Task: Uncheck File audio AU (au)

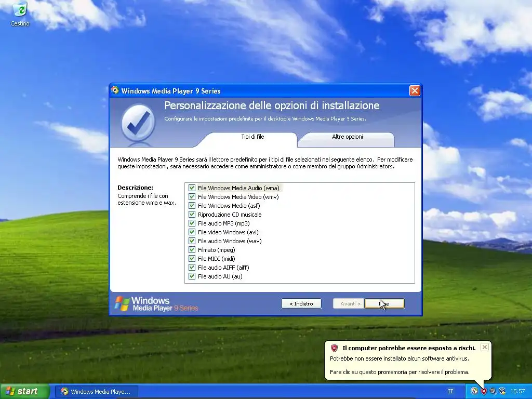Action: pos(192,276)
